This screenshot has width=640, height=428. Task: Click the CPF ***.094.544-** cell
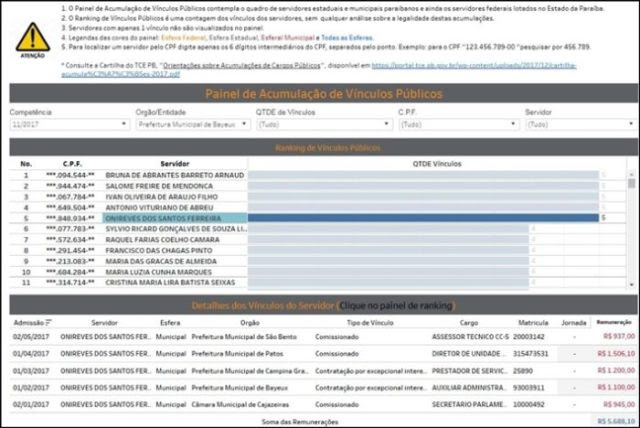point(70,175)
